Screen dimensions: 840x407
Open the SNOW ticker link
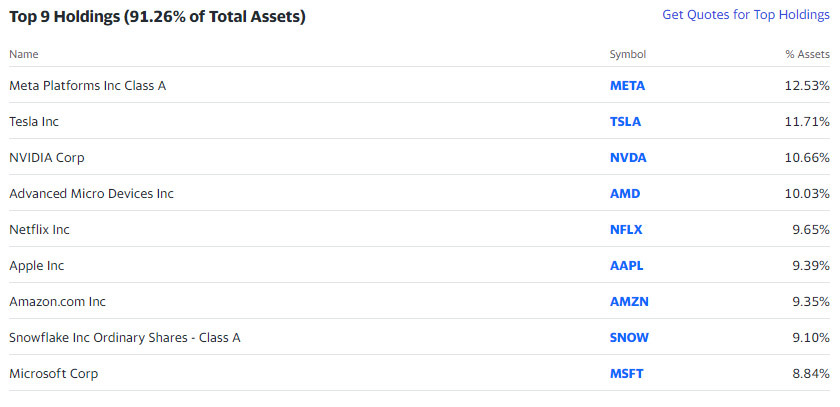(628, 338)
